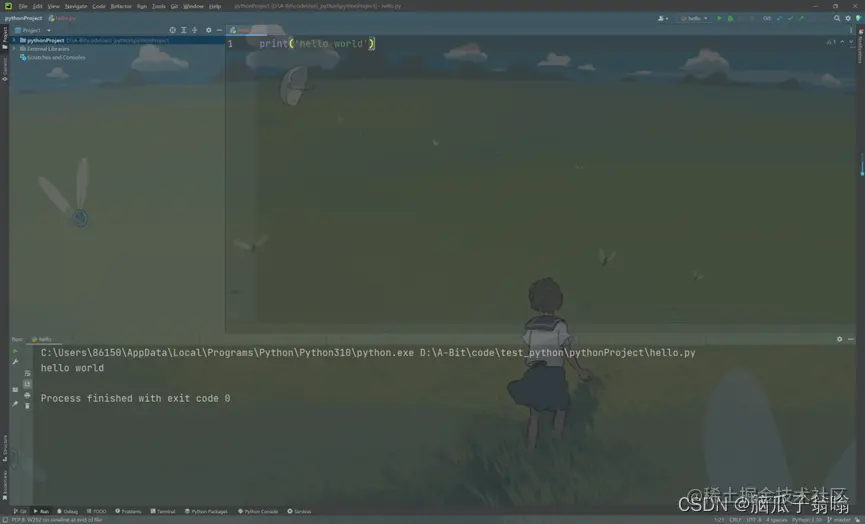The width and height of the screenshot is (865, 524).
Task: Open the Run menu
Action: (x=142, y=6)
